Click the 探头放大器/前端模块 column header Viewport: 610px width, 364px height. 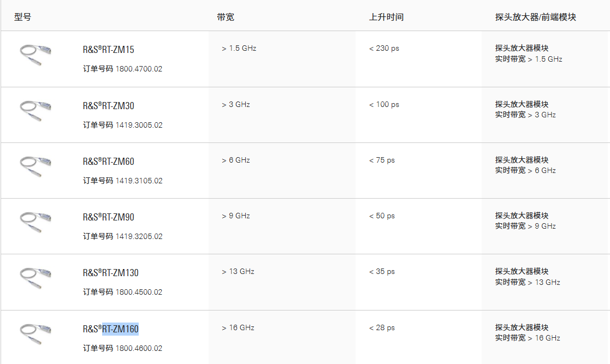[x=535, y=17]
